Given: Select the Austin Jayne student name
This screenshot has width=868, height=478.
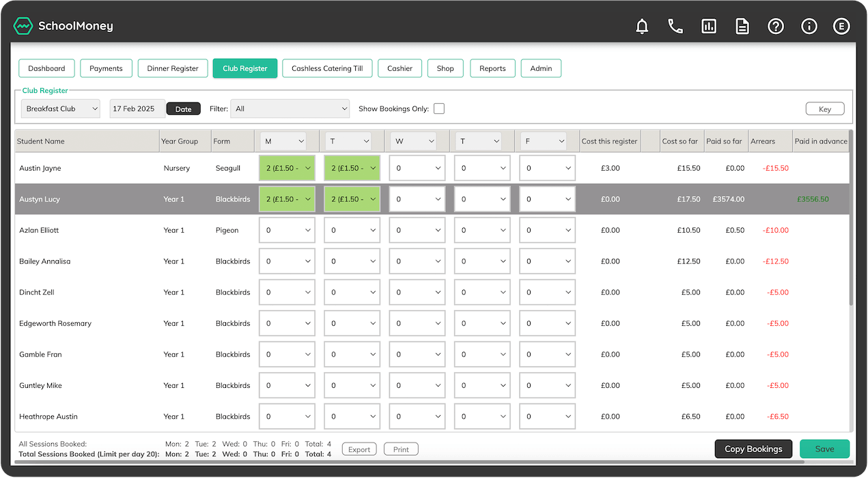Looking at the screenshot, I should pyautogui.click(x=40, y=168).
